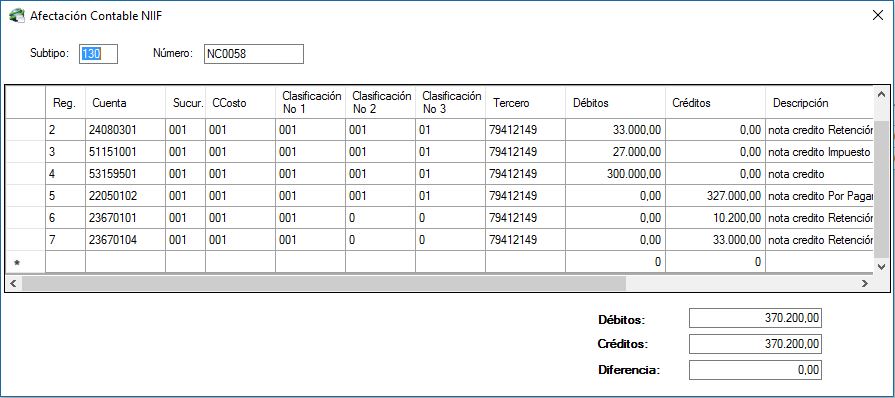Viewport: 895px width, 398px height.
Task: Click the Reg. cell with value 6
Action: [x=65, y=218]
